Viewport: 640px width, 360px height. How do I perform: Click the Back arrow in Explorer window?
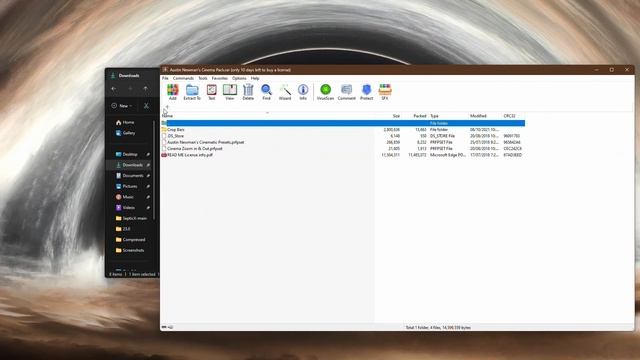[x=114, y=89]
